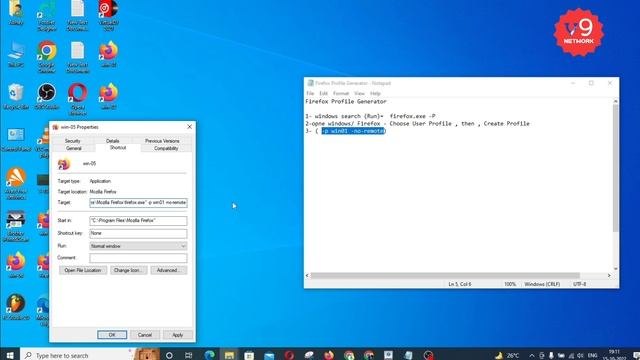
Task: Open Google Chrome desktop shortcut
Action: [x=47, y=56]
